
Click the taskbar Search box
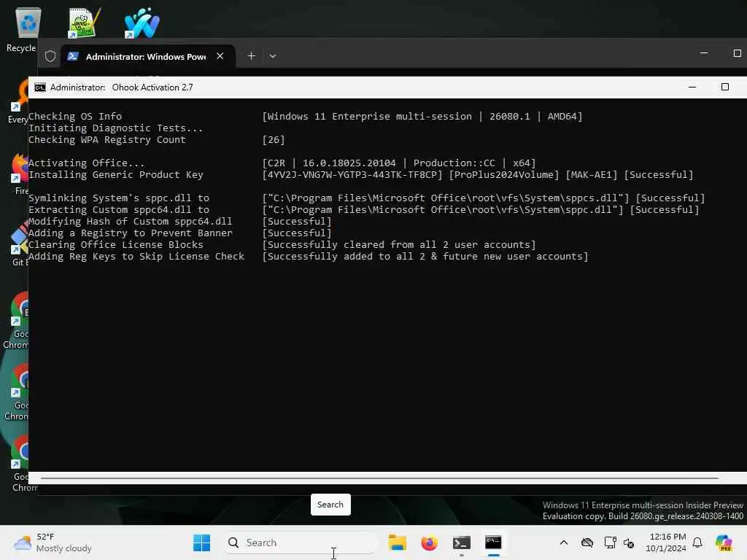pos(300,542)
